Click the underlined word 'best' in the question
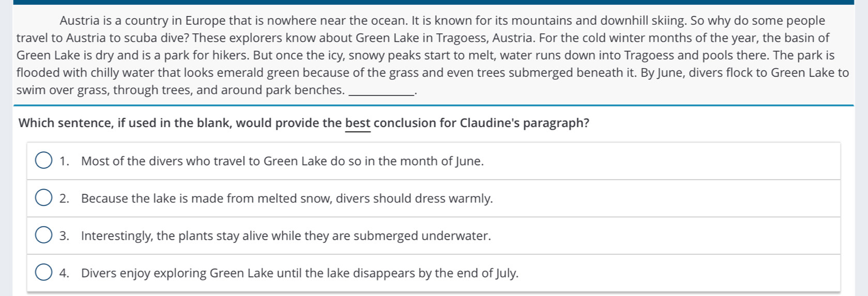Screen dimensions: 868x296 (358, 123)
